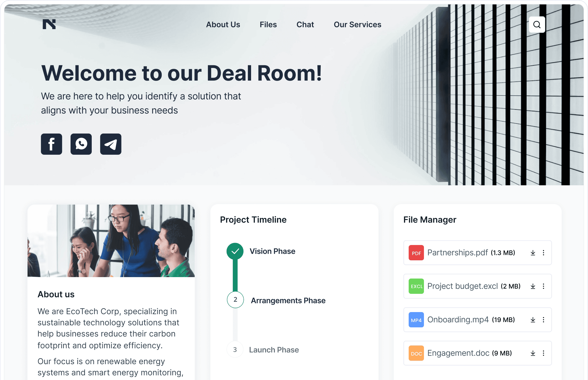Open the Chat navigation tab
The height and width of the screenshot is (380, 588).
(x=305, y=24)
